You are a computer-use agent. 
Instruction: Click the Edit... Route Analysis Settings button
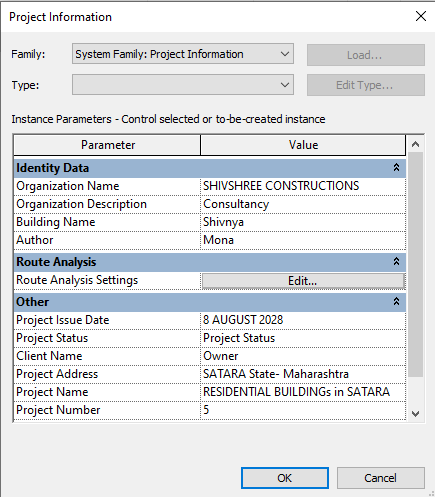(303, 281)
